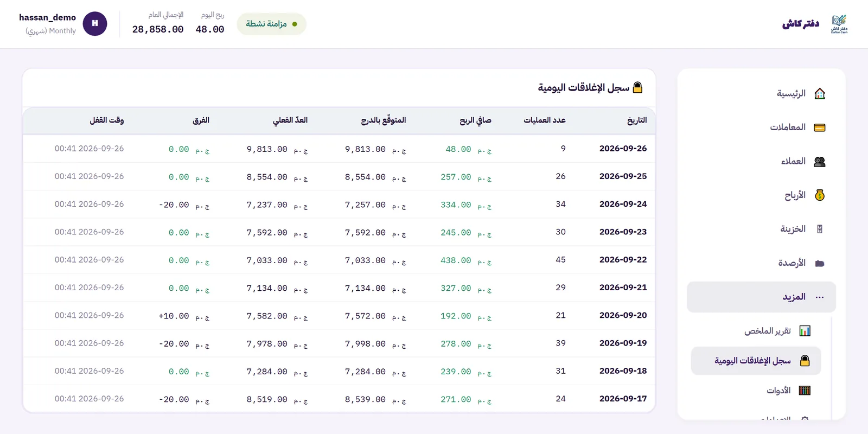868x434 pixels.
Task: Open الأرصدة menu item
Action: coord(762,263)
